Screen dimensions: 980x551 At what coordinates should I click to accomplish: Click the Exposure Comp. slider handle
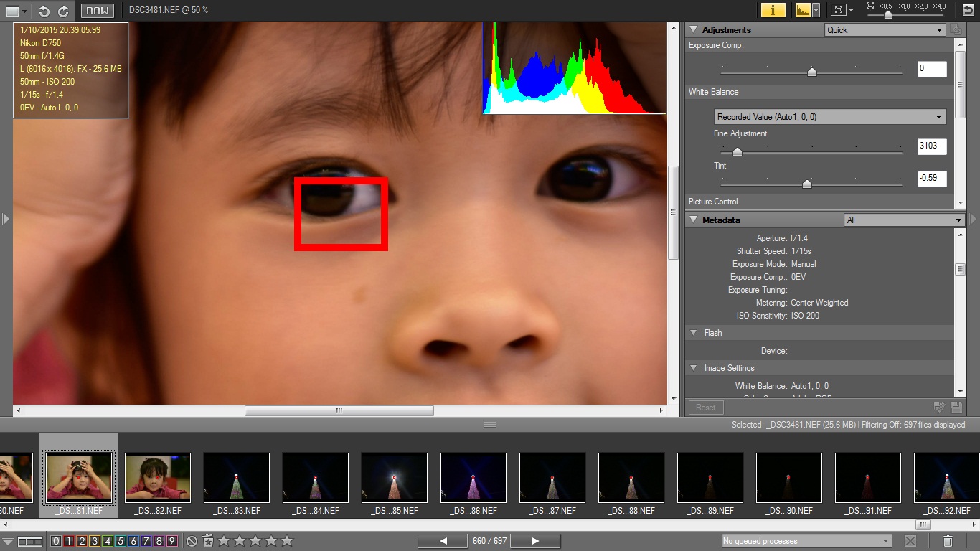click(811, 71)
